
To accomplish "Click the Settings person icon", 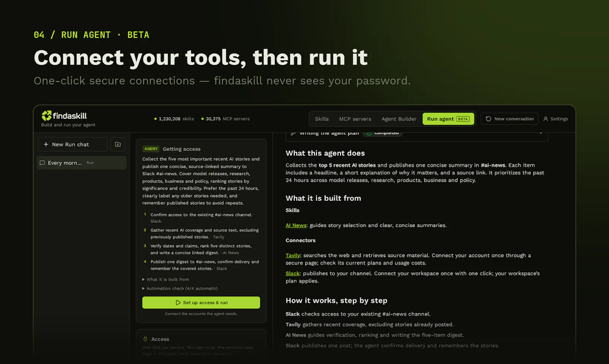I will [545, 119].
